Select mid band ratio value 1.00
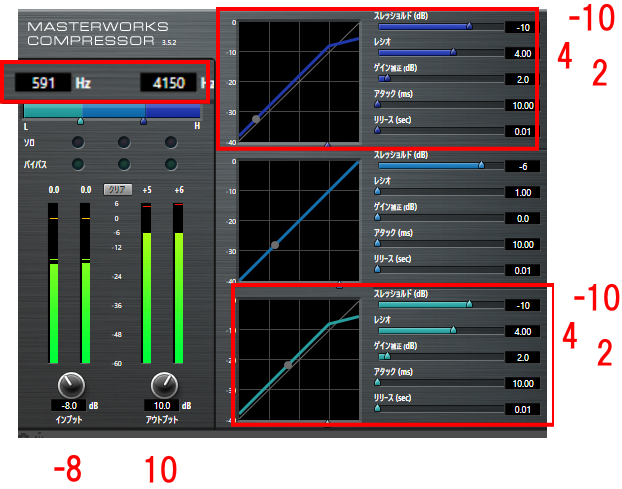 point(522,192)
